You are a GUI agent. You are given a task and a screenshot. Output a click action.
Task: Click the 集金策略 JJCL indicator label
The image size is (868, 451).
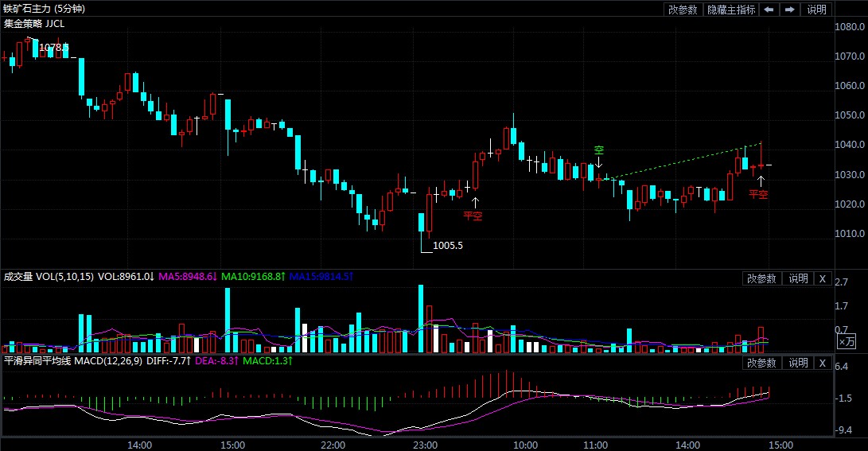pos(34,24)
